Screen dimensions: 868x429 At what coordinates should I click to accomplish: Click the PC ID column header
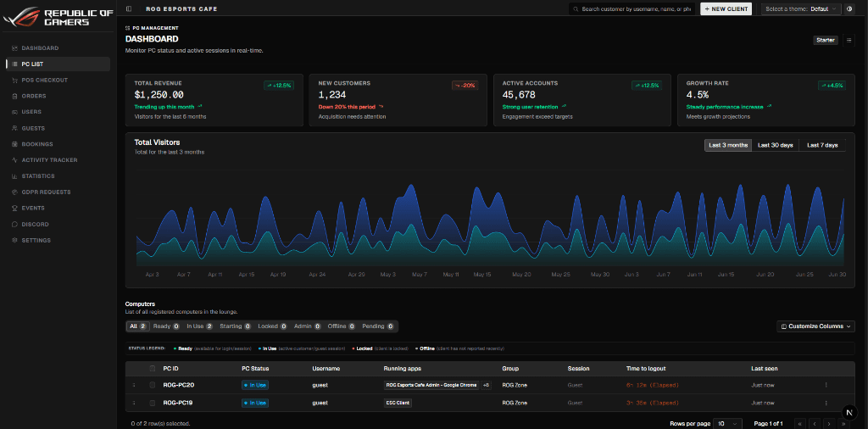coord(169,368)
